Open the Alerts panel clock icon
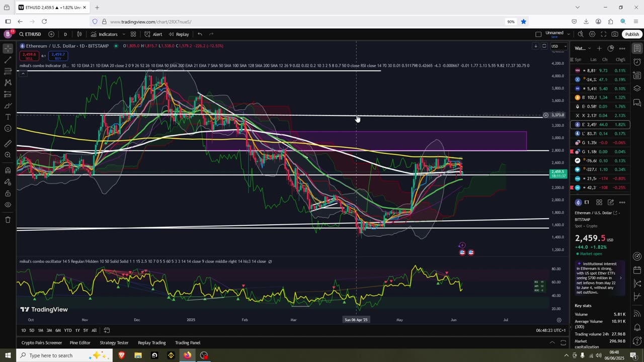Image resolution: width=644 pixels, height=362 pixels. (637, 62)
